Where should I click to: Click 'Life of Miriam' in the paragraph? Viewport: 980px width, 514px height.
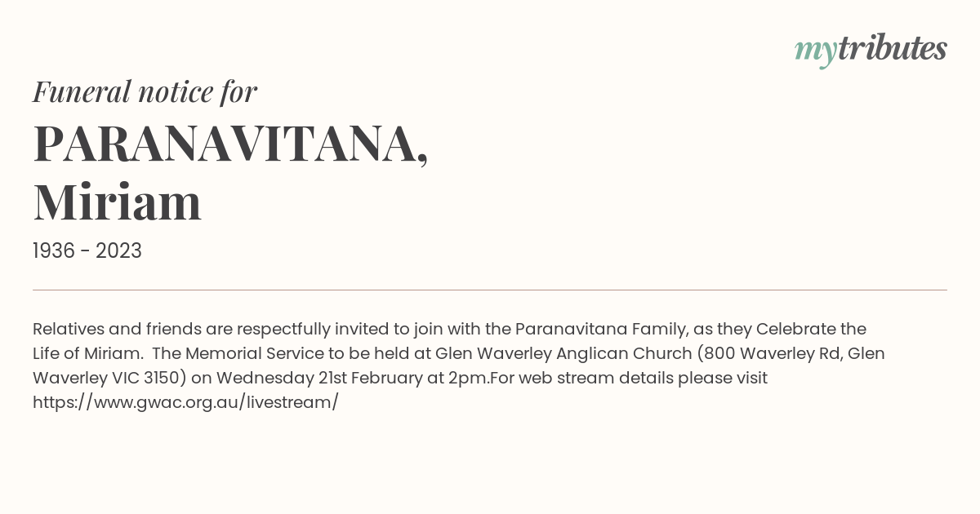click(87, 353)
